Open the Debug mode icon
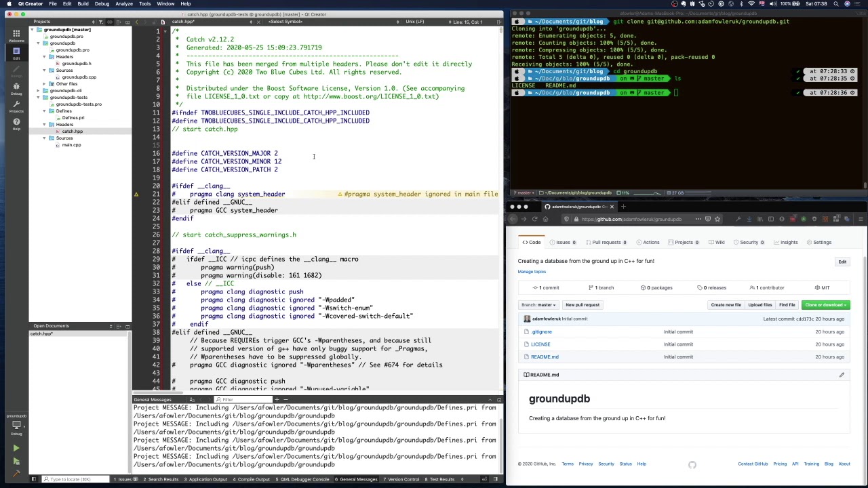 [x=16, y=87]
